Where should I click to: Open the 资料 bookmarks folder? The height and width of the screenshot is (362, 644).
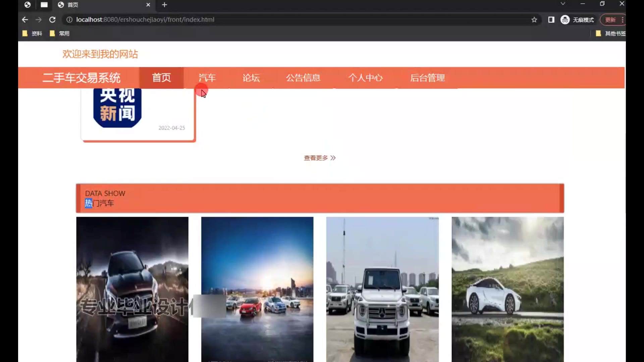click(x=33, y=34)
